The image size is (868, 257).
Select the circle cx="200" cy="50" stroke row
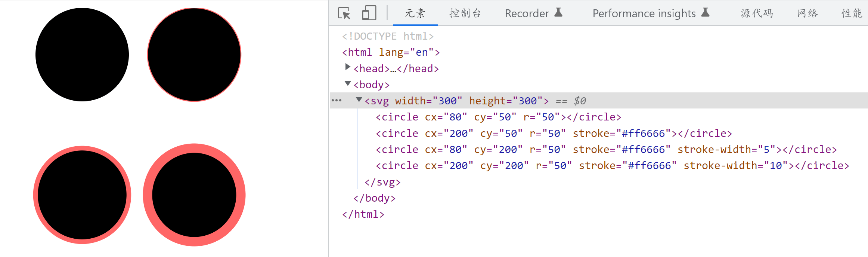554,133
